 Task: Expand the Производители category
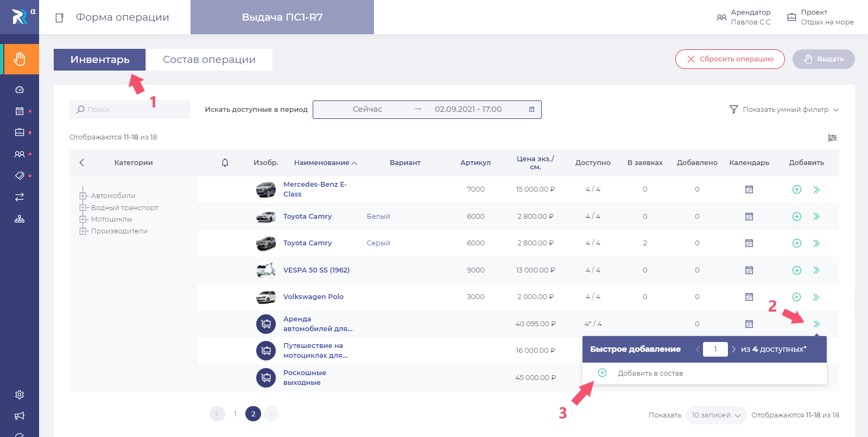[x=83, y=231]
